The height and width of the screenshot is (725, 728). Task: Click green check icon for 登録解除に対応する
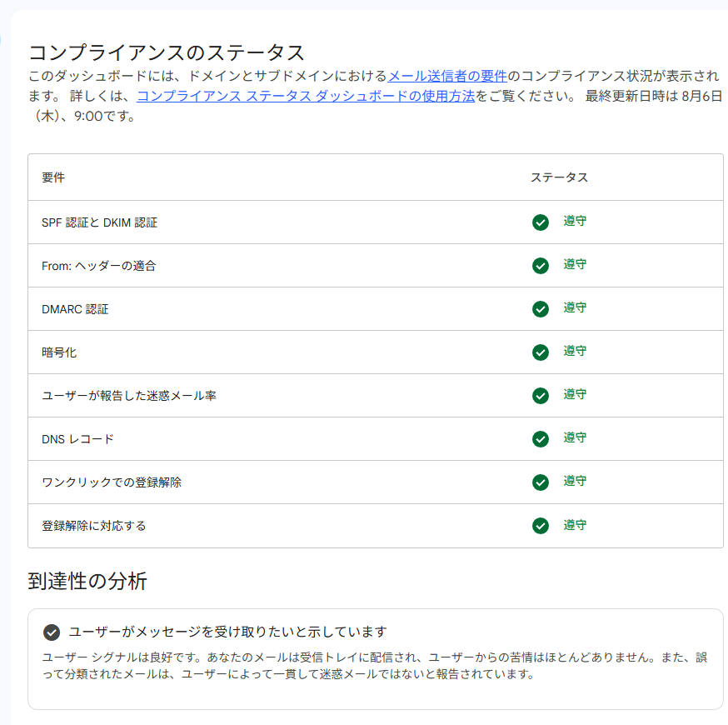tap(541, 526)
